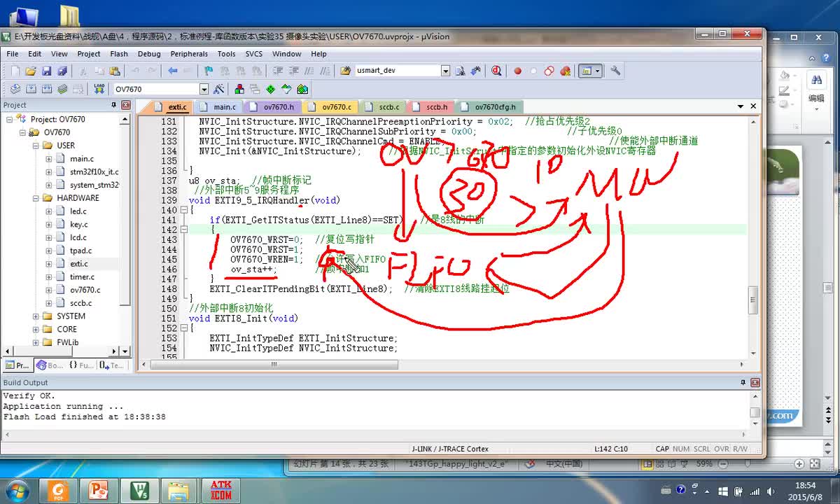Image resolution: width=840 pixels, height=504 pixels.
Task: Paste from clipboard toolbar icon
Action: pos(114,71)
